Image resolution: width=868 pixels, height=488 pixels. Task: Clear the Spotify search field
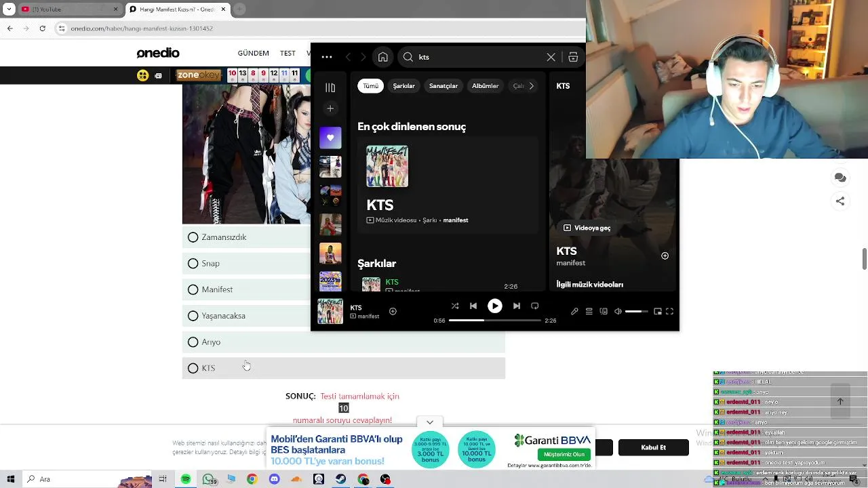pos(551,58)
